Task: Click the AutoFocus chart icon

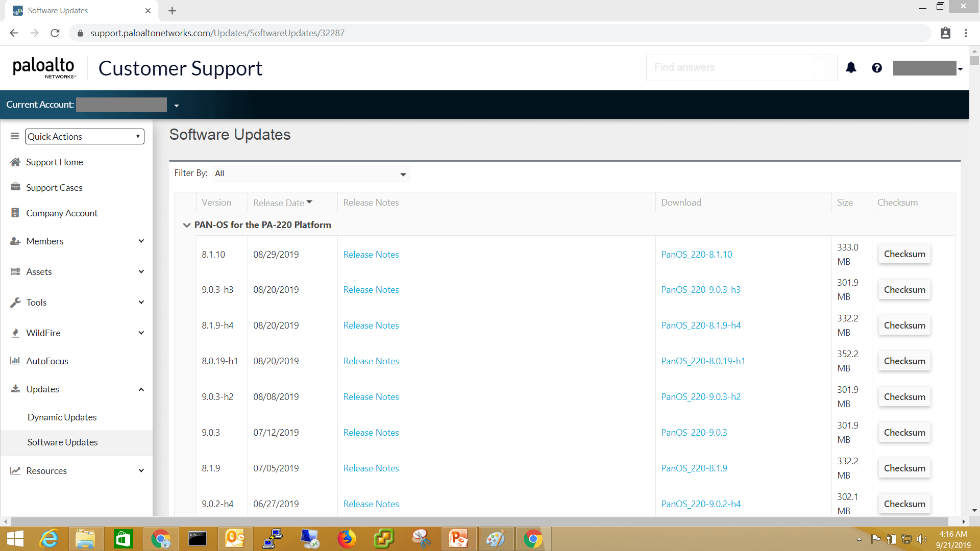Action: pos(15,361)
